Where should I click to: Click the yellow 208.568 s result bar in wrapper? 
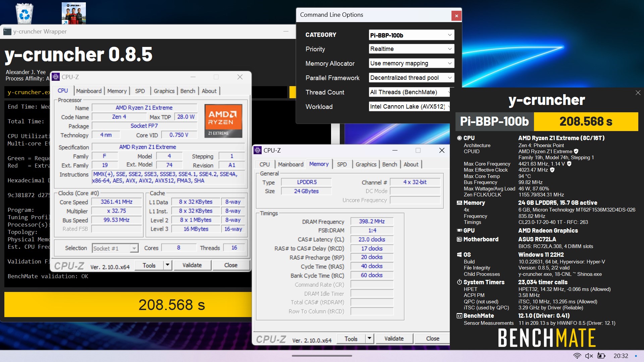click(x=128, y=304)
